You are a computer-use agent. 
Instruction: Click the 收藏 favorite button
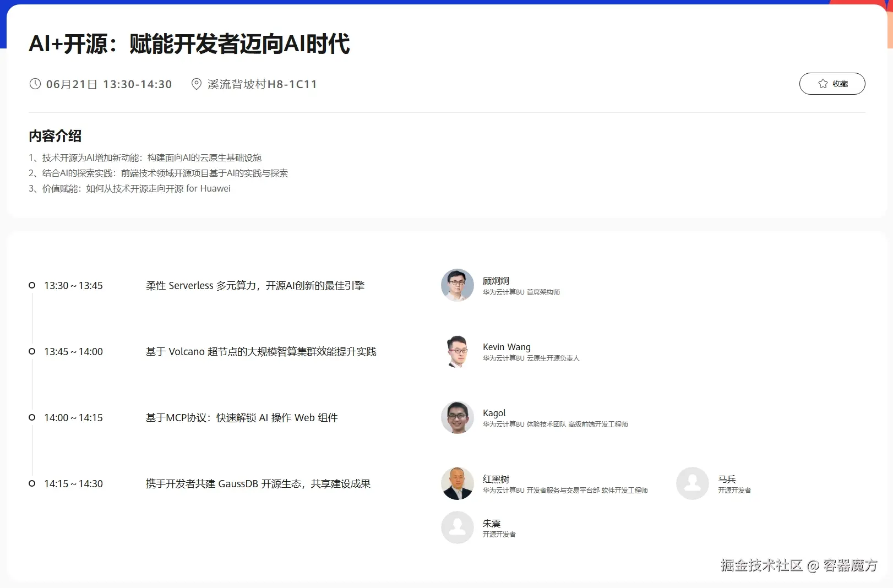[832, 84]
